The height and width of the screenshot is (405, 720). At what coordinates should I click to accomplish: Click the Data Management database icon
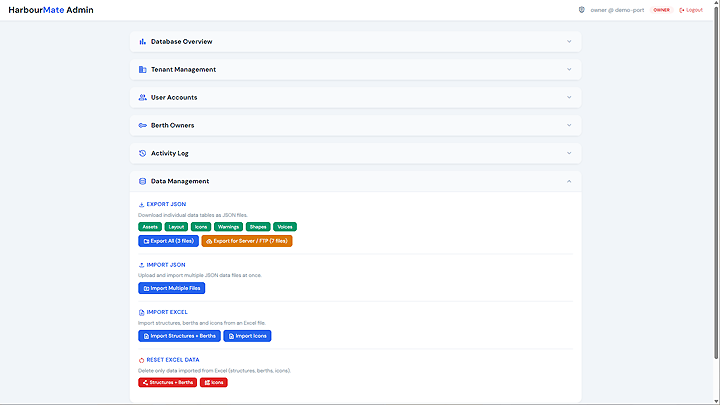(143, 182)
